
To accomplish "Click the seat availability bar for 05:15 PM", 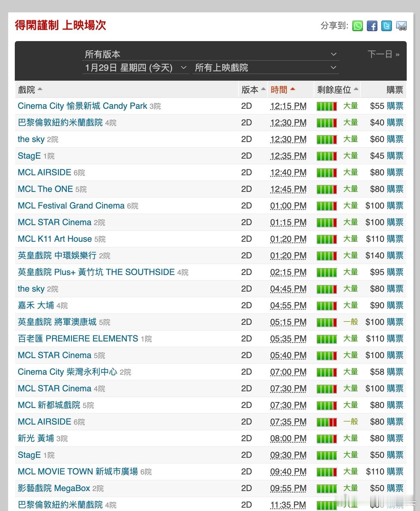I will 327,322.
